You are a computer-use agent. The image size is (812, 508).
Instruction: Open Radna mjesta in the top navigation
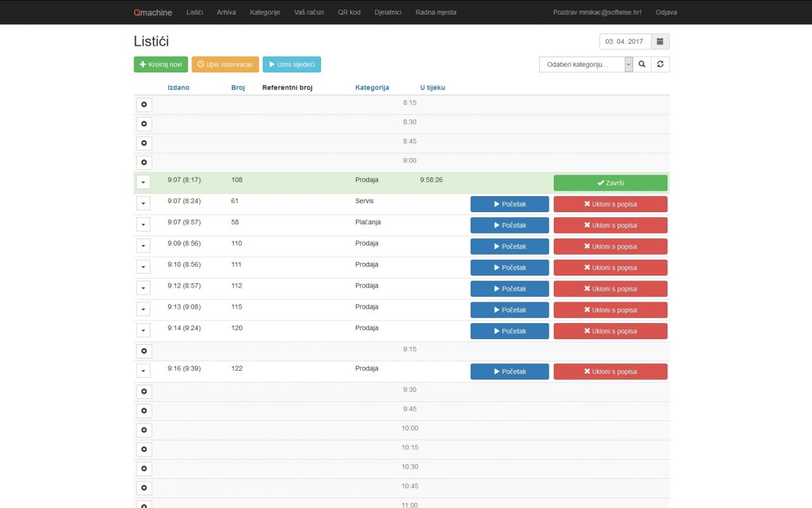436,12
